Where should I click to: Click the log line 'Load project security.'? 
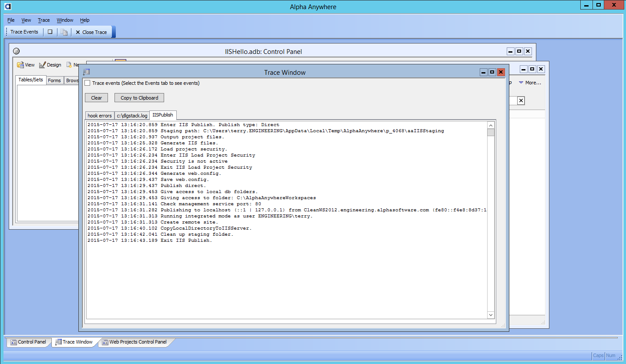(x=158, y=149)
